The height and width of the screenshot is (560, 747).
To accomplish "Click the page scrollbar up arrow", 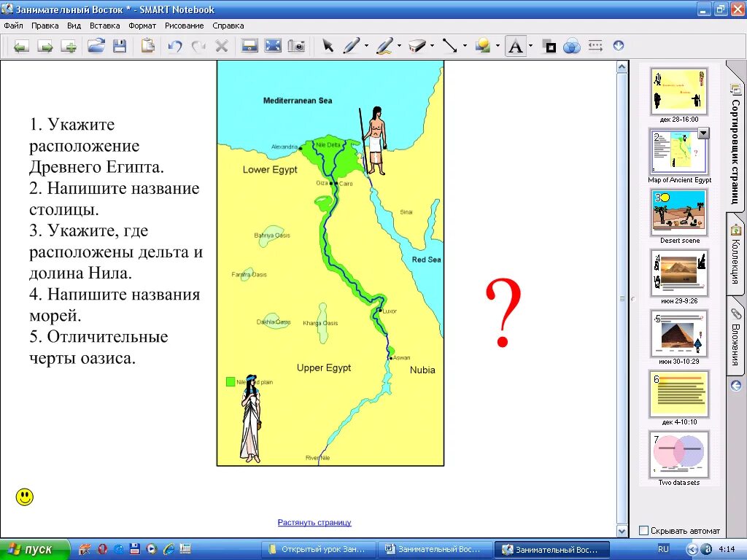I will pos(622,67).
